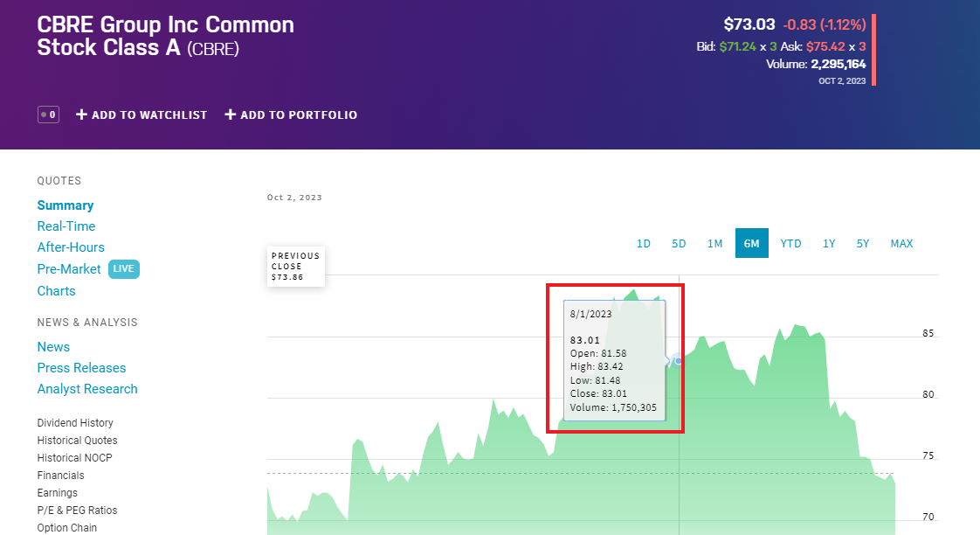Click the Previous Close $73.86 label

point(295,267)
